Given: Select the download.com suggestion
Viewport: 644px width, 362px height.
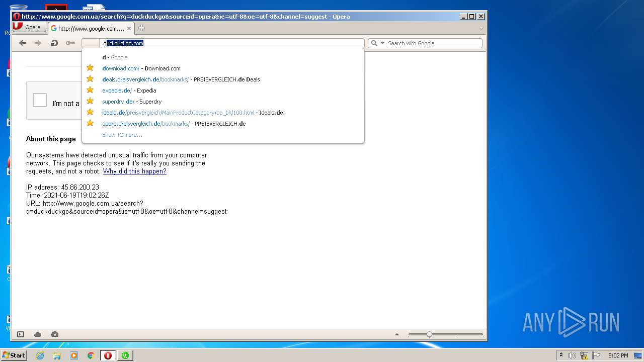Looking at the screenshot, I should click(x=223, y=68).
